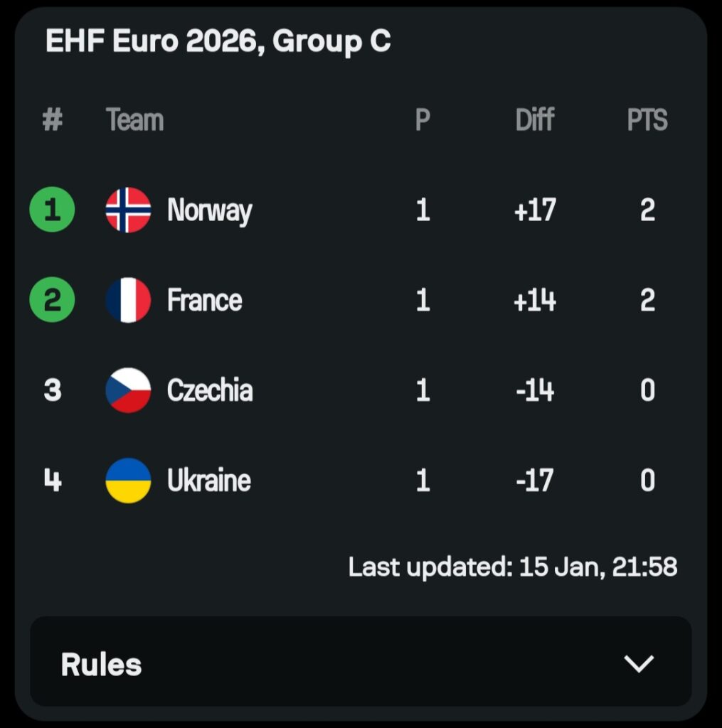Click green position badge number 2

coord(52,300)
